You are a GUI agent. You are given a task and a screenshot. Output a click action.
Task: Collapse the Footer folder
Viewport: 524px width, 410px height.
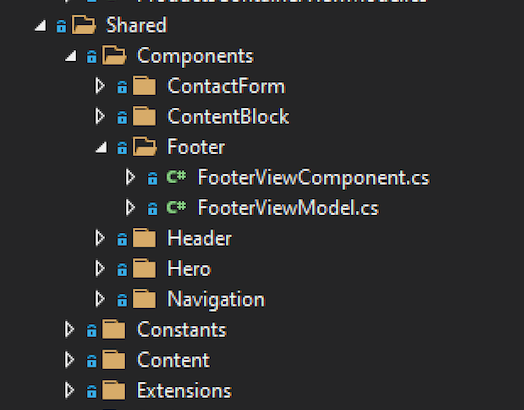coord(101,147)
